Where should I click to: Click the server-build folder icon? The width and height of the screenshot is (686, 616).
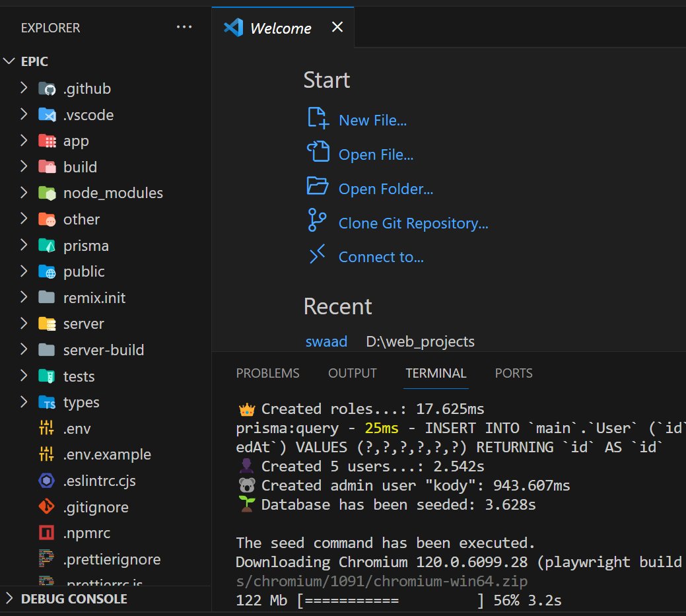47,350
